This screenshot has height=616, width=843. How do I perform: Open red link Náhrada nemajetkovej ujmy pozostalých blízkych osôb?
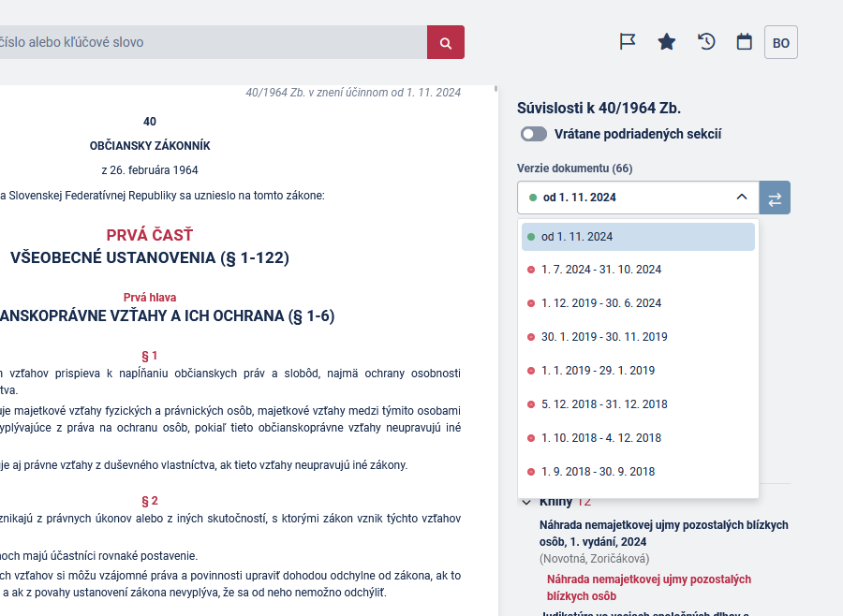click(x=649, y=588)
